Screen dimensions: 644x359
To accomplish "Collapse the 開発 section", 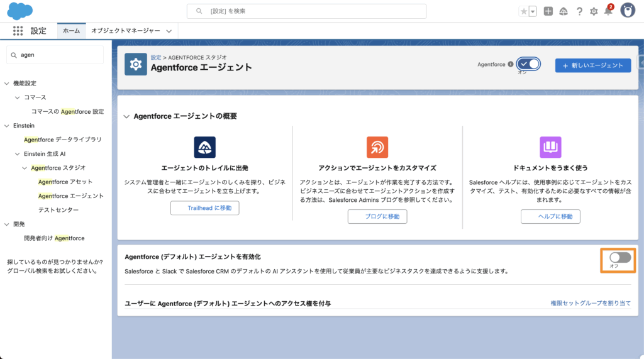I will pyautogui.click(x=6, y=224).
